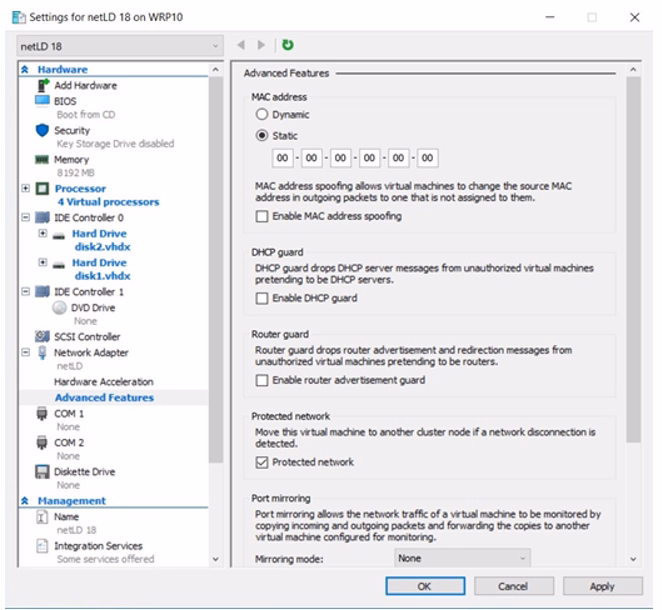Click the Diskette Drive icon
The height and width of the screenshot is (610, 662).
42,472
